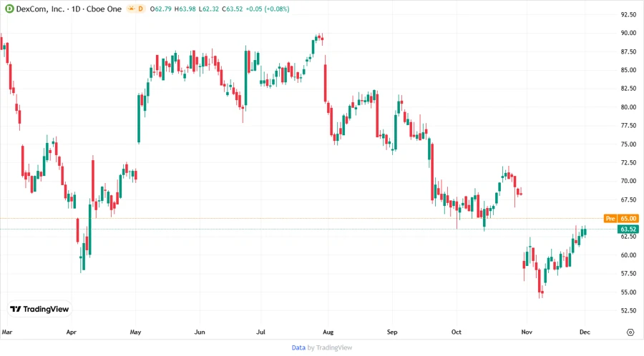Click the 70.00 price scale label
644x356 pixels.
tap(628, 181)
